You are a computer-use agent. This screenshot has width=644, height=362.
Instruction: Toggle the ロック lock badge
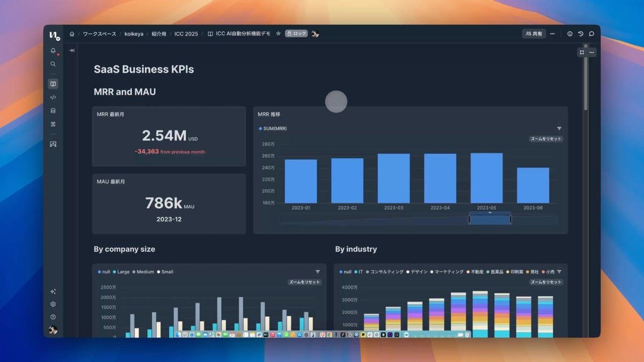coord(296,34)
